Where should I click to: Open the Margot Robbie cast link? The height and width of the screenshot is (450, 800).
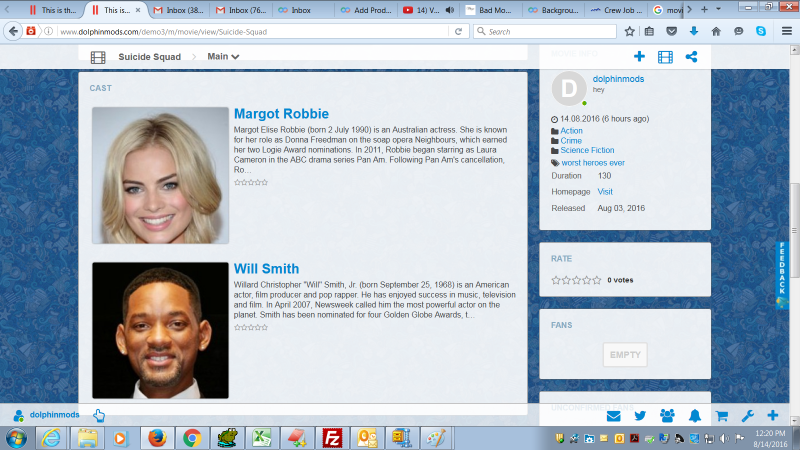click(281, 114)
